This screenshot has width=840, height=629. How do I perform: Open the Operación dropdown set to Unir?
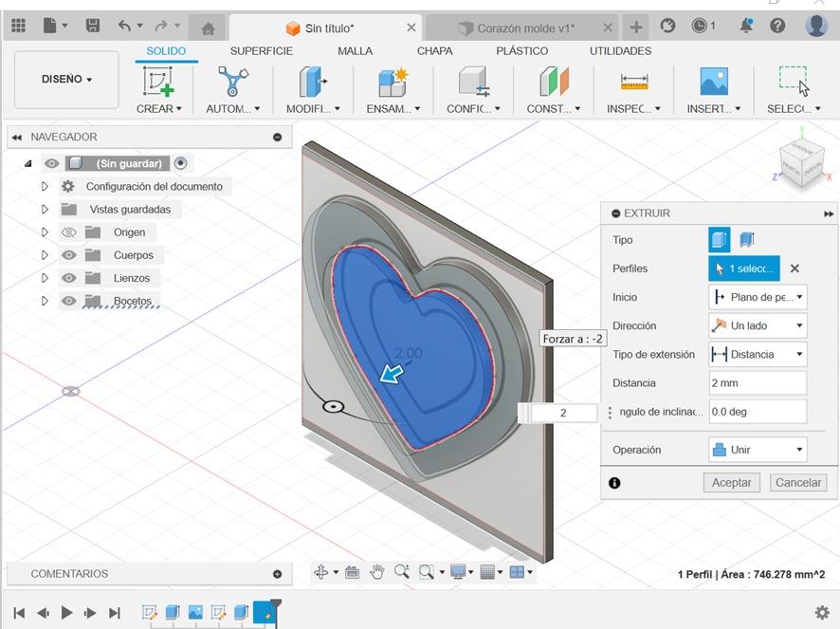[757, 450]
